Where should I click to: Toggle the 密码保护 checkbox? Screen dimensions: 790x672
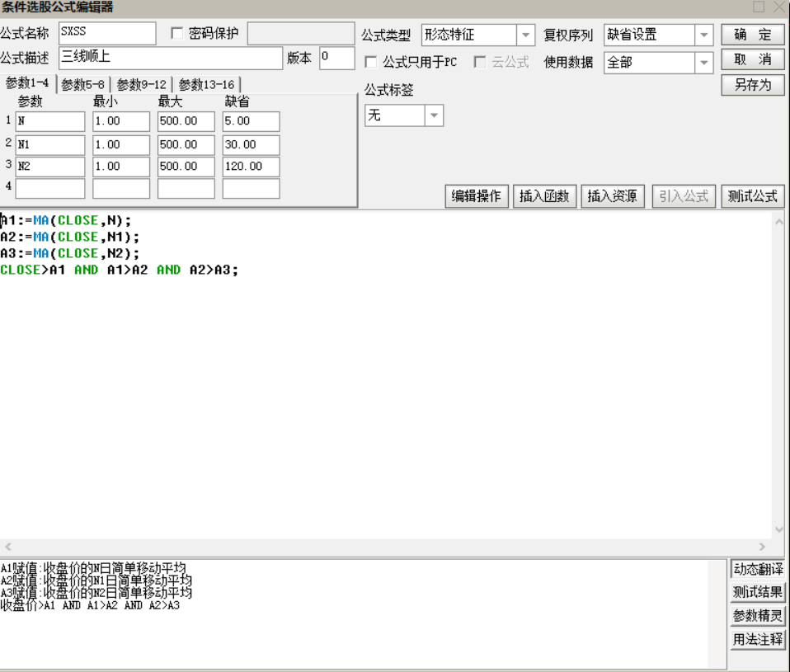click(x=176, y=34)
